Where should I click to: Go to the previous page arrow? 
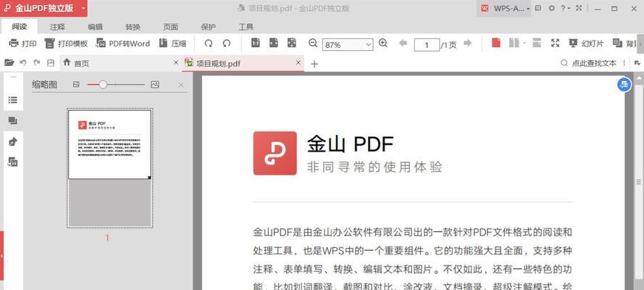click(x=403, y=43)
